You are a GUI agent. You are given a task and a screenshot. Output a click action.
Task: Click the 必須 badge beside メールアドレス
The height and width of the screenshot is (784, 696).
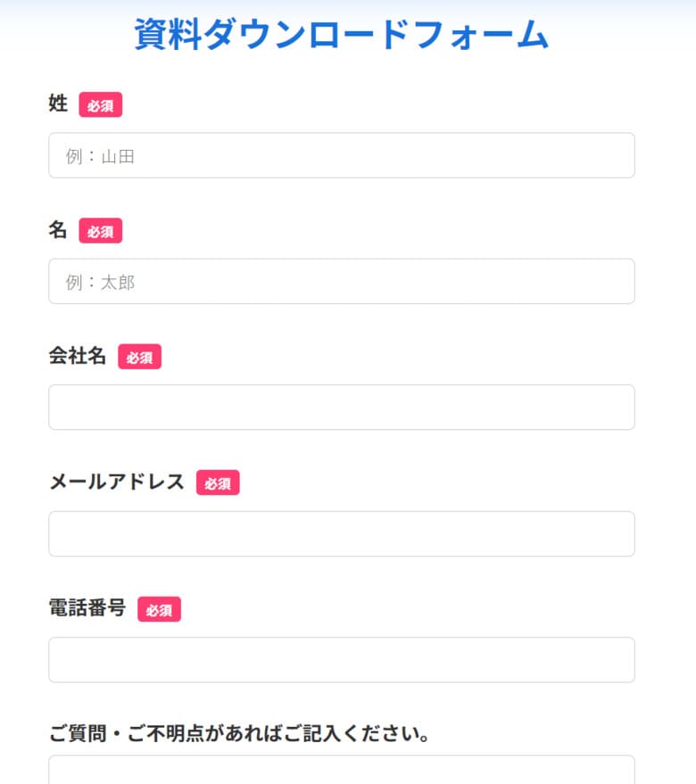click(218, 483)
